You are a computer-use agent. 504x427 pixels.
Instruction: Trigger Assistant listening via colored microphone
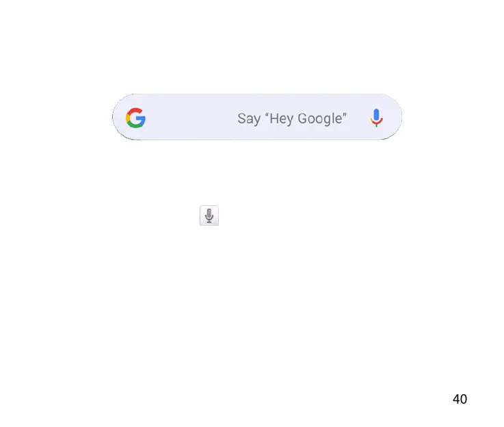pyautogui.click(x=376, y=118)
